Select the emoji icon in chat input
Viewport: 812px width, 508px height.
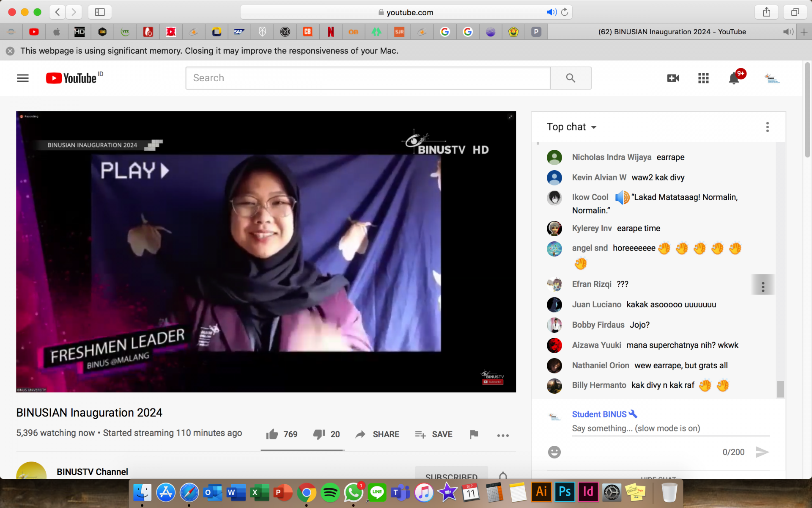point(554,452)
